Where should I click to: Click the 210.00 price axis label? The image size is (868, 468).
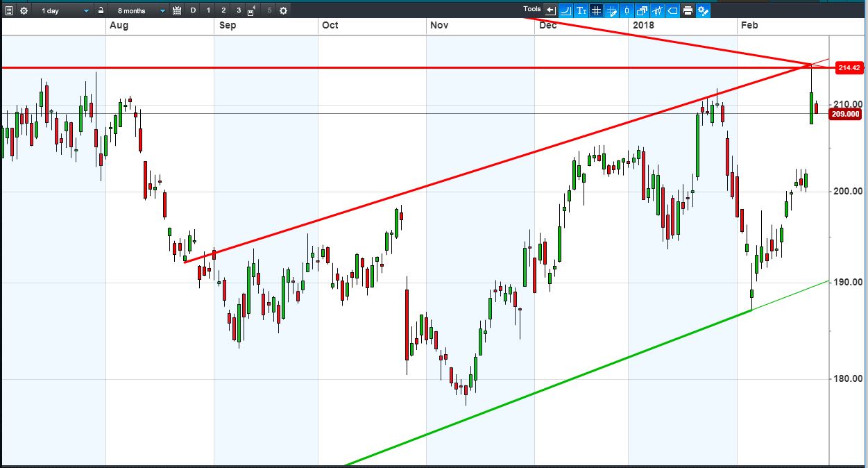(848, 104)
